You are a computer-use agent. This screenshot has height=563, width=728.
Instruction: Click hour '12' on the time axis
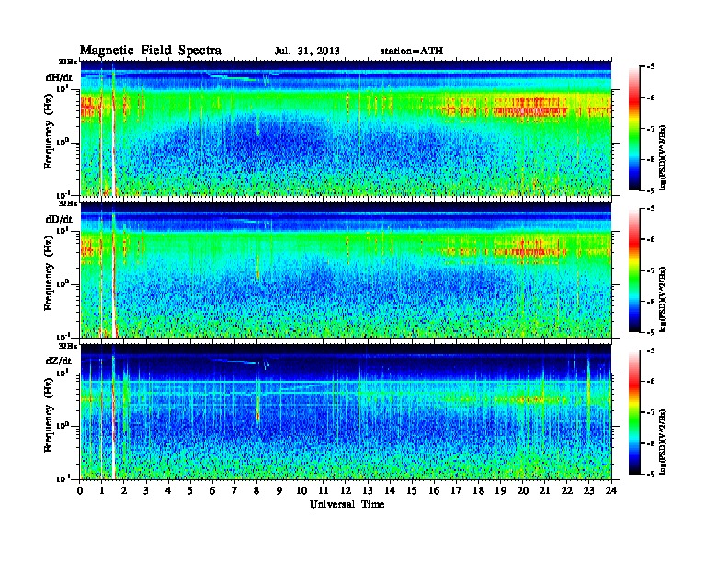coord(346,490)
